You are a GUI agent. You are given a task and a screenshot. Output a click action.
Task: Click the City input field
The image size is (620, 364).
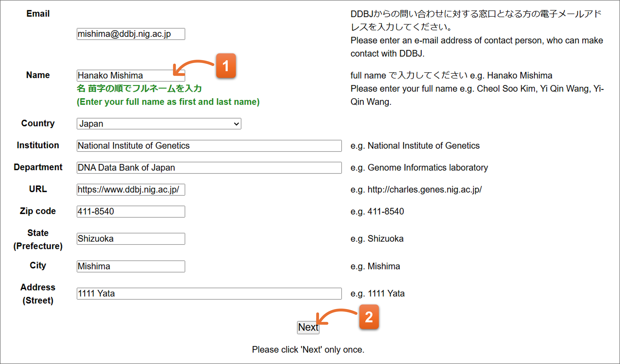tap(131, 266)
